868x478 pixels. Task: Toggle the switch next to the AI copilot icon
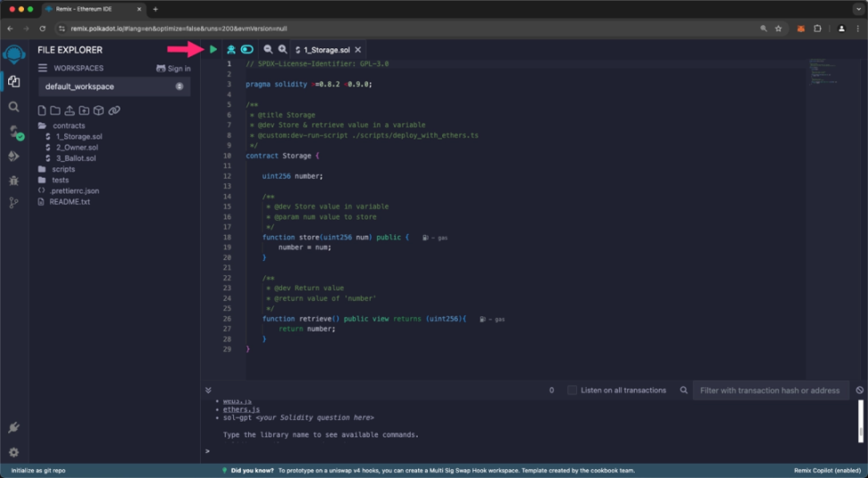pyautogui.click(x=246, y=49)
